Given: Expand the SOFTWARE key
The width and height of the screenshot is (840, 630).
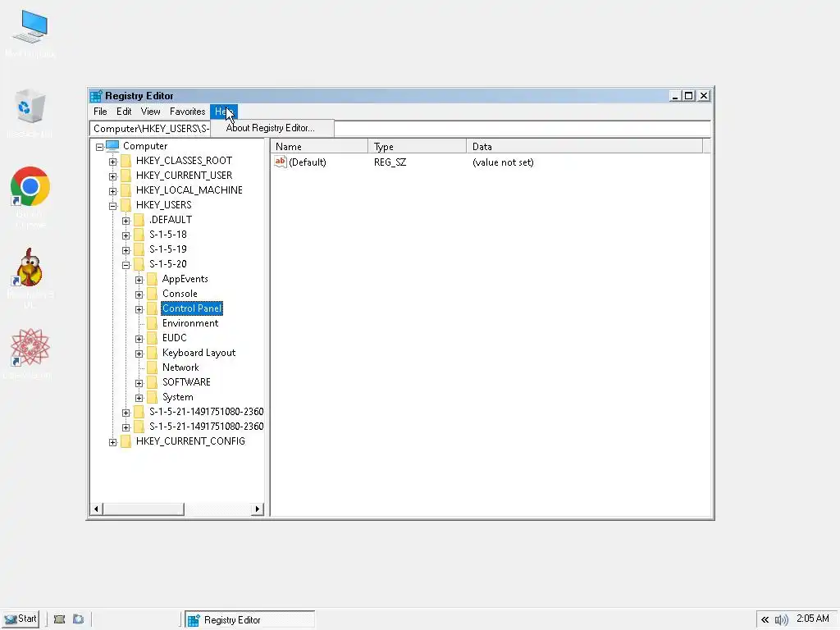Looking at the screenshot, I should pyautogui.click(x=139, y=384).
